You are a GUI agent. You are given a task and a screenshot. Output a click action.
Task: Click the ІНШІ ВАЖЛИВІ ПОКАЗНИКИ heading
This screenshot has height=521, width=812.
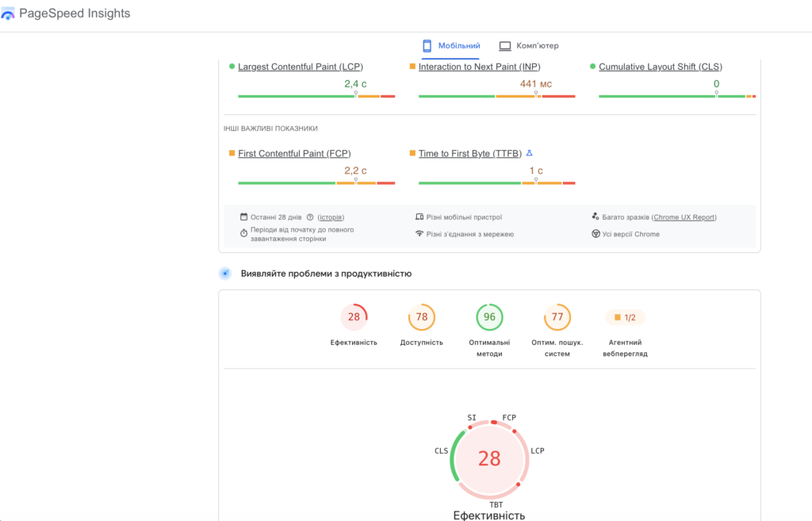click(x=270, y=128)
